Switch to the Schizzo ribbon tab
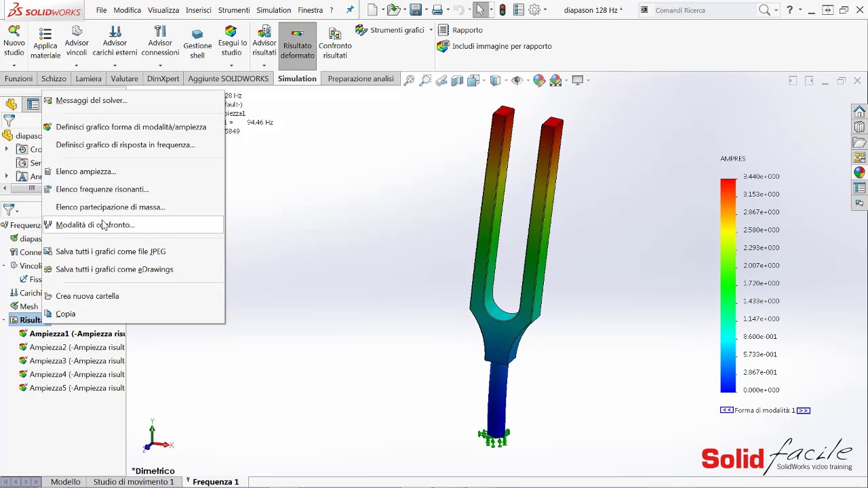 pyautogui.click(x=54, y=79)
